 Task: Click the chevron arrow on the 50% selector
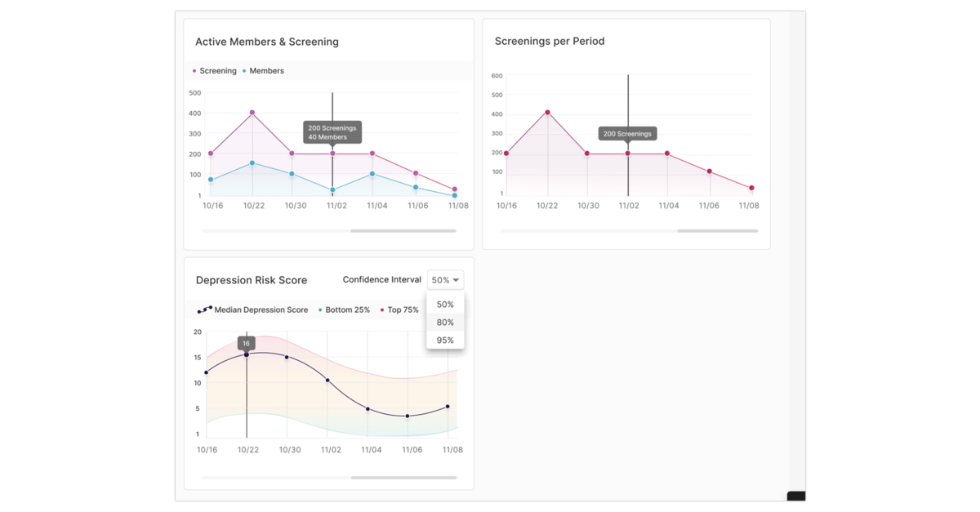click(x=456, y=279)
